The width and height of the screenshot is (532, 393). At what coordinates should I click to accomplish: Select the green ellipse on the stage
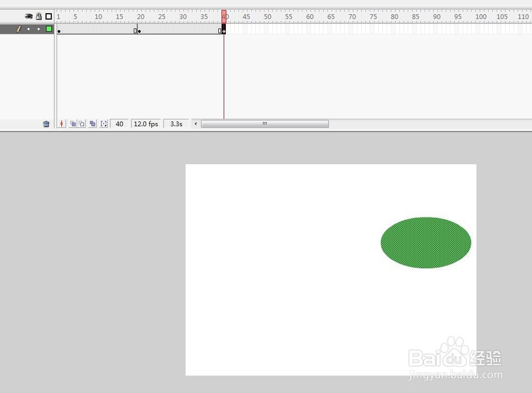click(x=426, y=242)
